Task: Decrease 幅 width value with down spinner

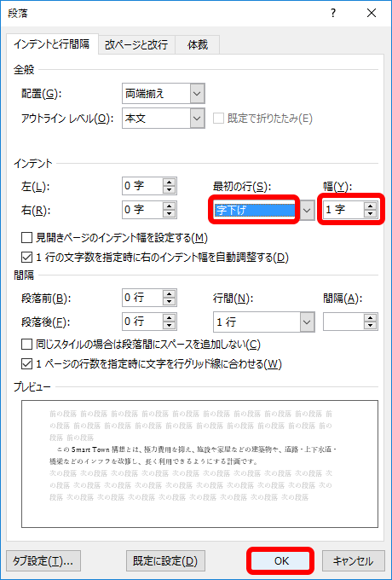Action: point(370,214)
